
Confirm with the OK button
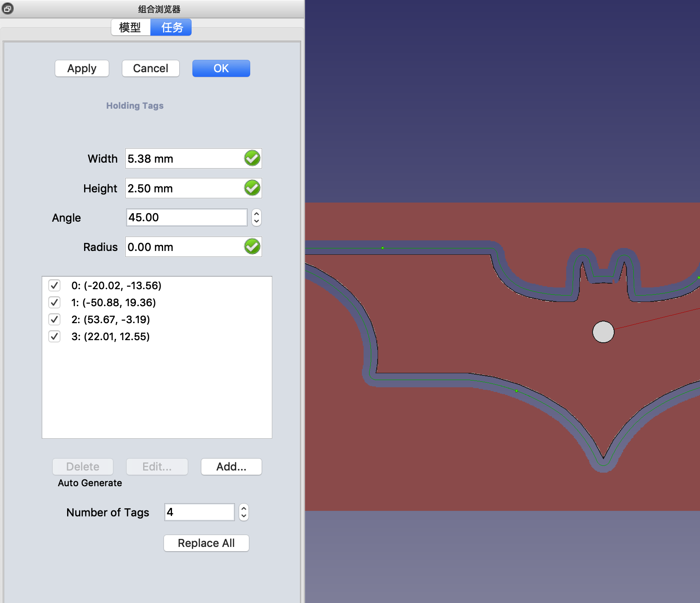click(221, 68)
